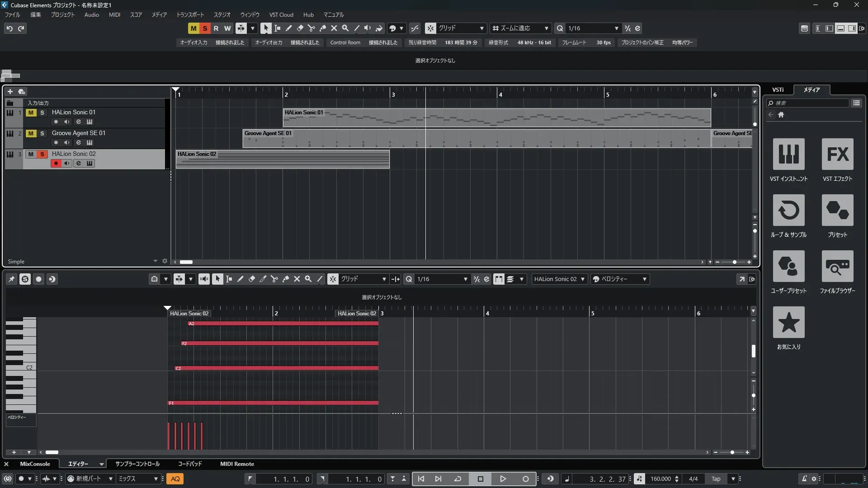
Task: Switch to the MixConsole tab
Action: pyautogui.click(x=35, y=464)
